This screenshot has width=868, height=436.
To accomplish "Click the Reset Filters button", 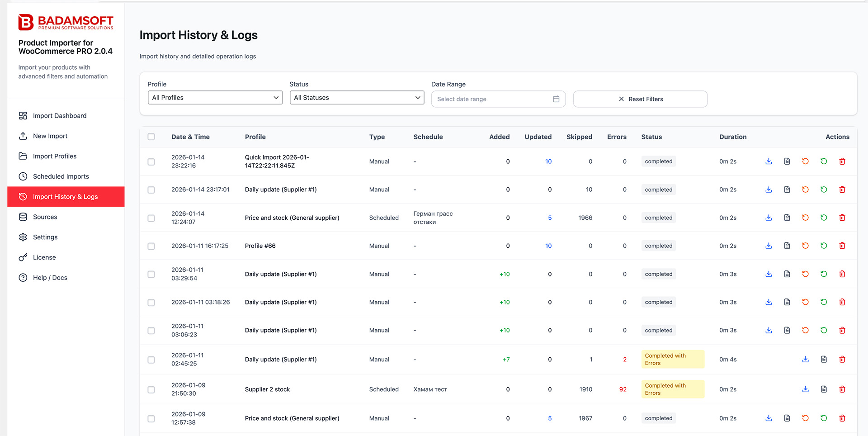I will 640,99.
